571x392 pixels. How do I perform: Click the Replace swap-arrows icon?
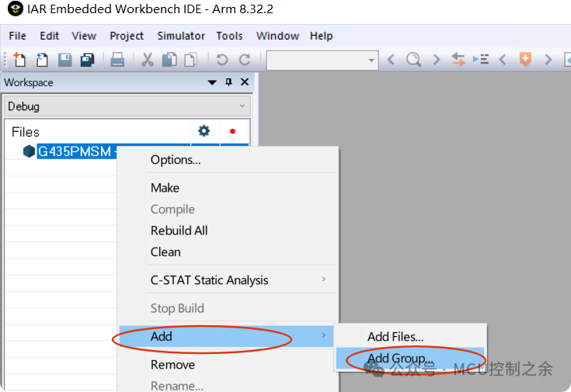[458, 59]
